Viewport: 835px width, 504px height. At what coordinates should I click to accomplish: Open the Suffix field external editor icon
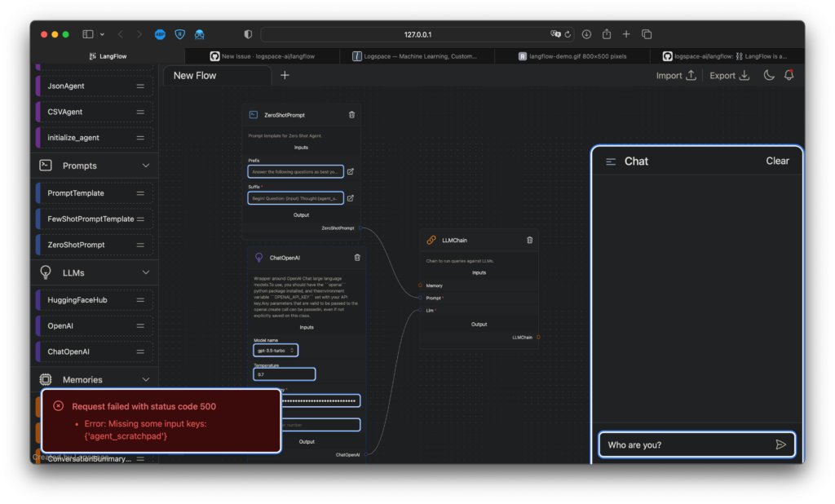(x=351, y=198)
